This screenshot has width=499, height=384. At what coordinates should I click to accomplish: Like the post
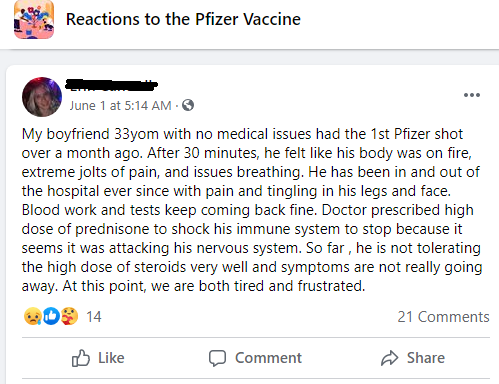(x=98, y=358)
